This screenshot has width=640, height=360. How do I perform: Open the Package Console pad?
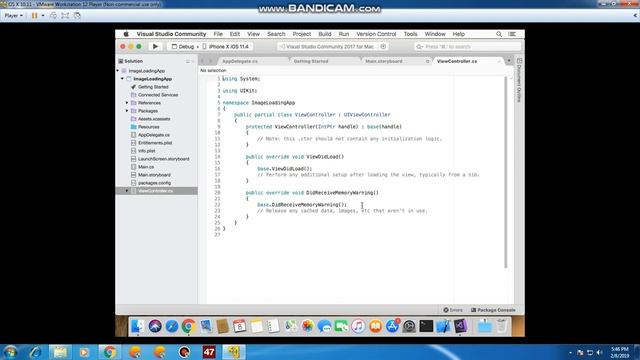(x=493, y=310)
